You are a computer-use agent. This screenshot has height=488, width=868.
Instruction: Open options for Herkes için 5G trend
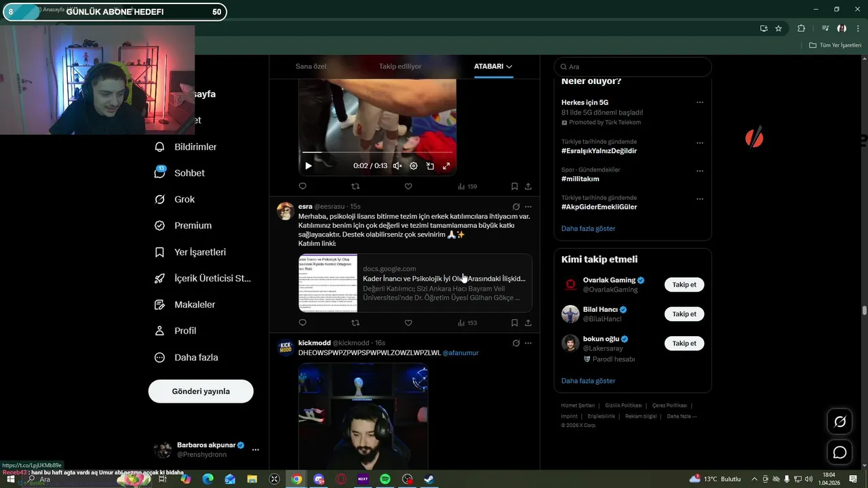700,102
